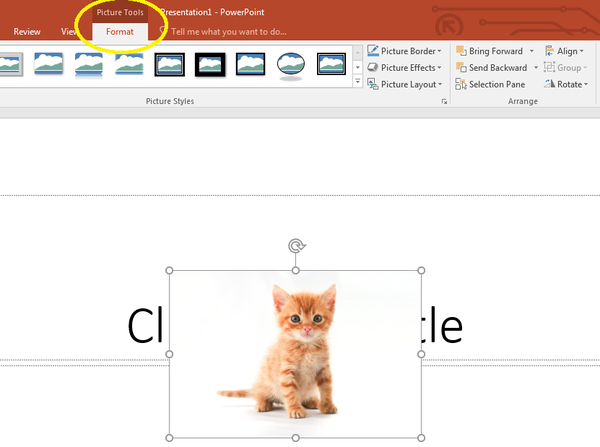This screenshot has height=447, width=600.
Task: Expand the Bring Forward dropdown arrow
Action: 531,50
